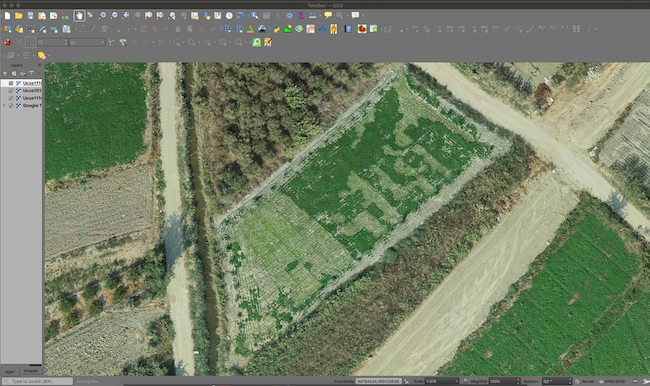
Task: Select the Ucus101 layer name
Action: tap(32, 91)
